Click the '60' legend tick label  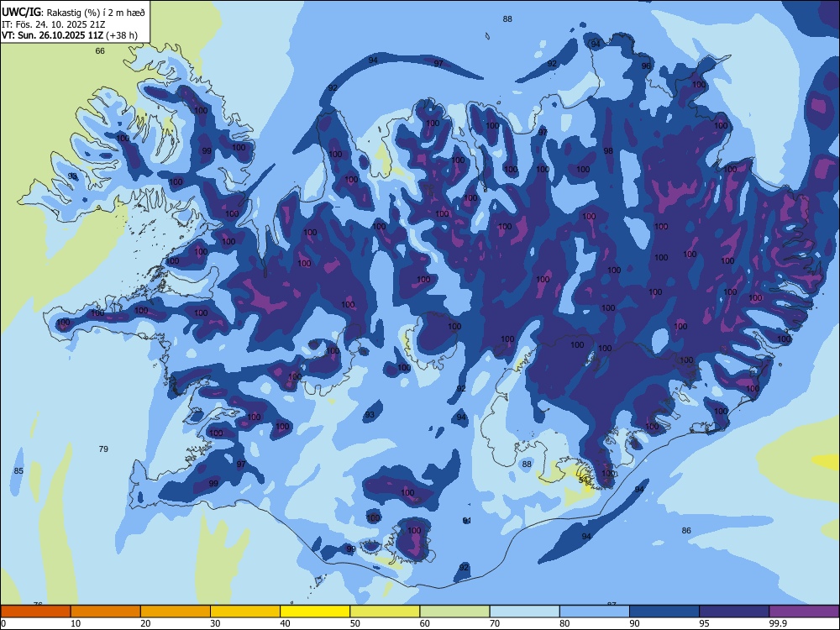[425, 623]
